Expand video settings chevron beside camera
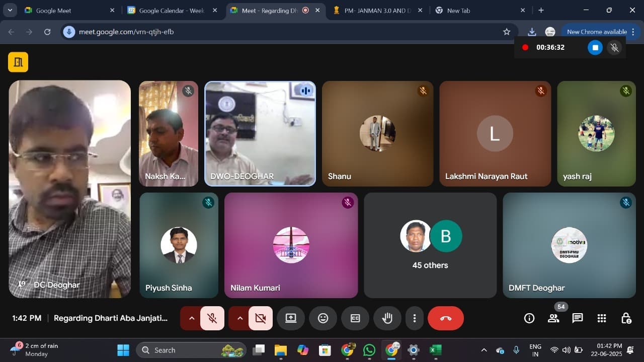The width and height of the screenshot is (644, 362). (239, 318)
